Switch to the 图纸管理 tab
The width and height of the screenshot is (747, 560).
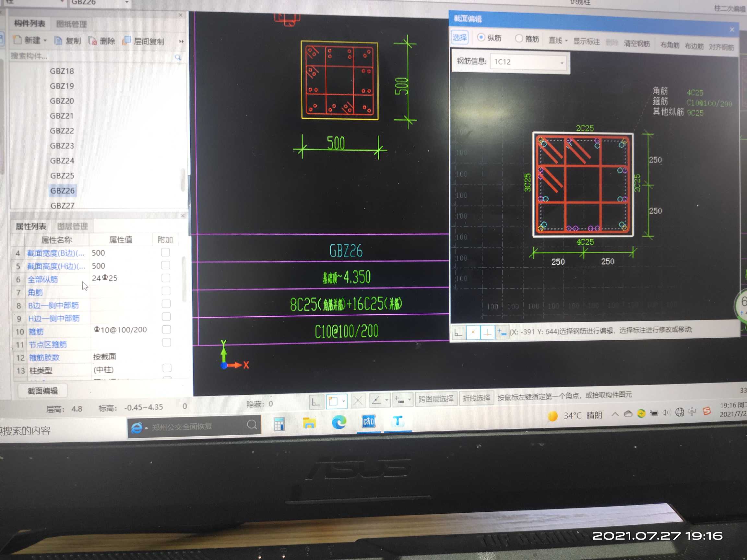[x=71, y=24]
